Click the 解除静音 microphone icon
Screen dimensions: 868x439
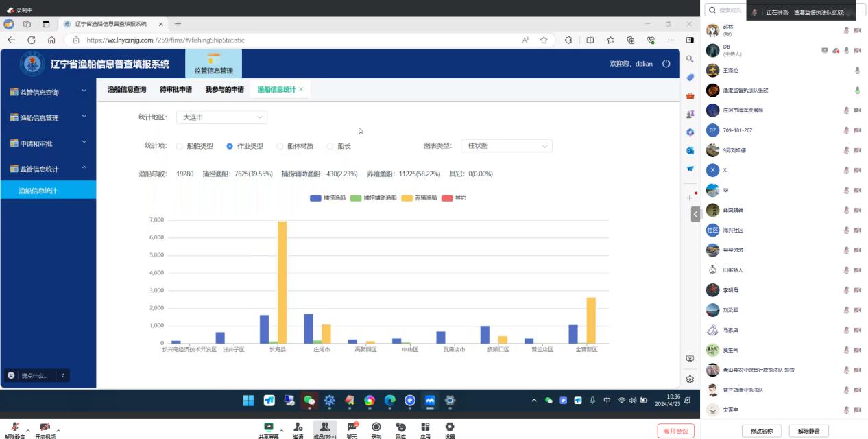tap(14, 427)
